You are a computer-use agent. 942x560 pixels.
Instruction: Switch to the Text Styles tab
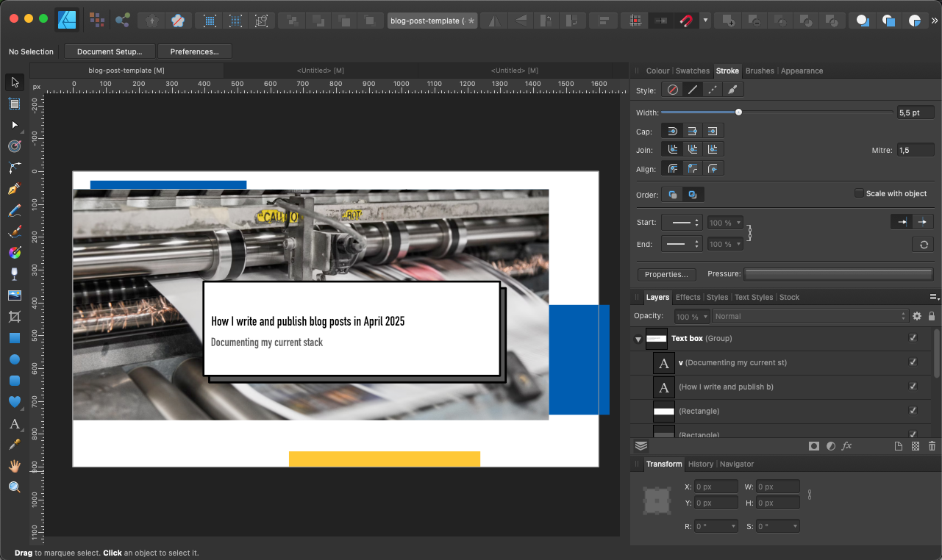point(754,298)
